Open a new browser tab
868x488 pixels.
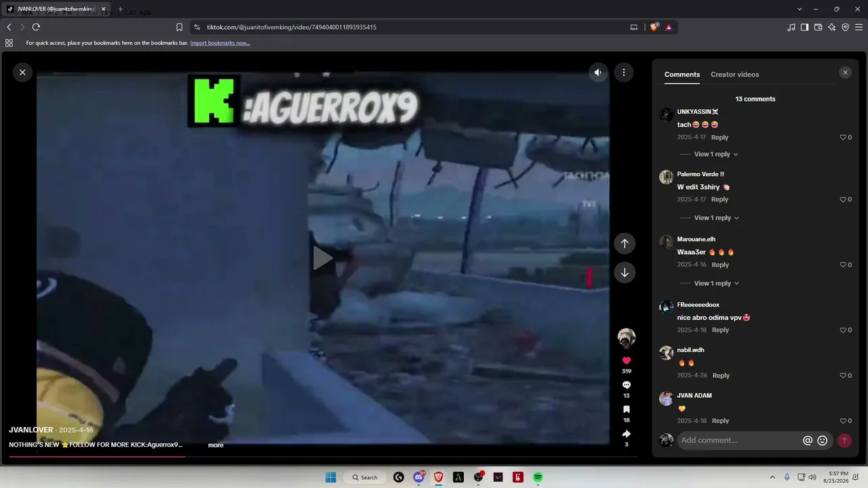click(x=120, y=9)
